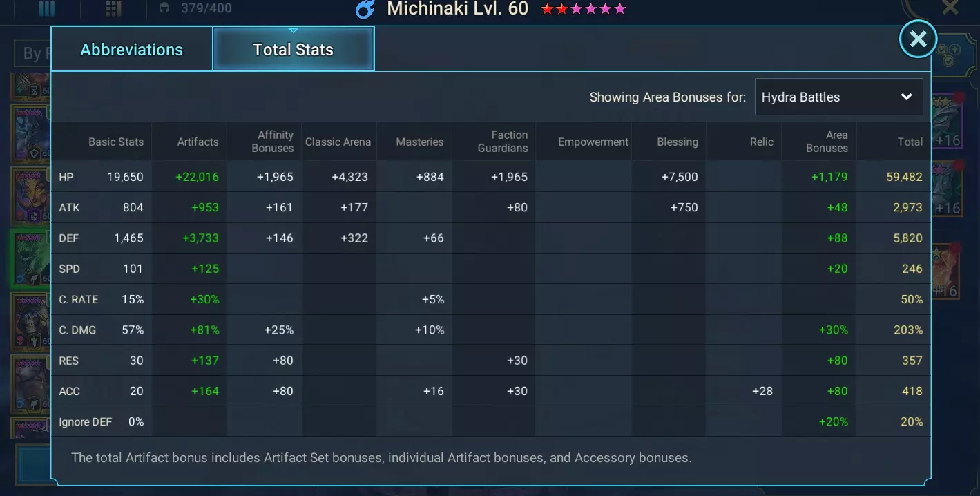The image size is (980, 496).
Task: Click the ATK row label
Action: (x=69, y=207)
